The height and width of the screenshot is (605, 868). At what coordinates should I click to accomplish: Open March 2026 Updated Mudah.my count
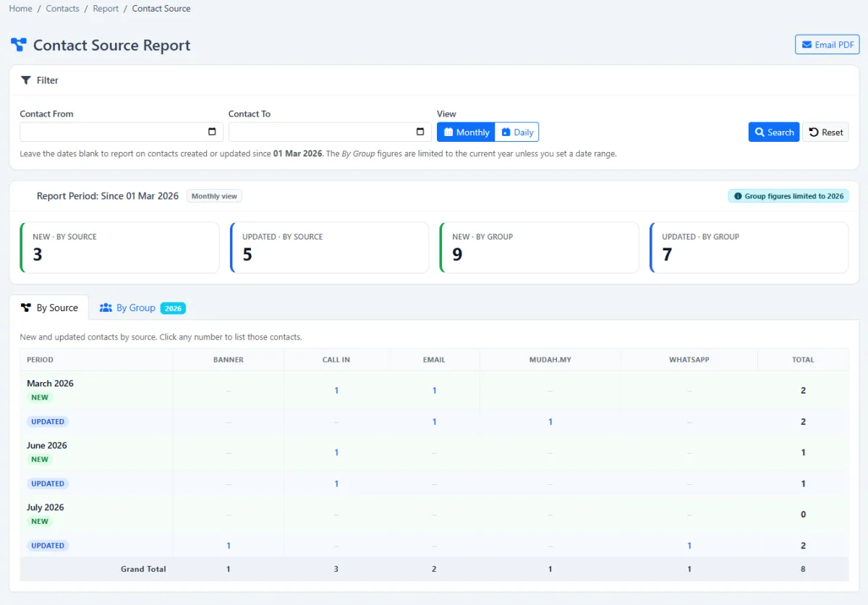tap(550, 421)
